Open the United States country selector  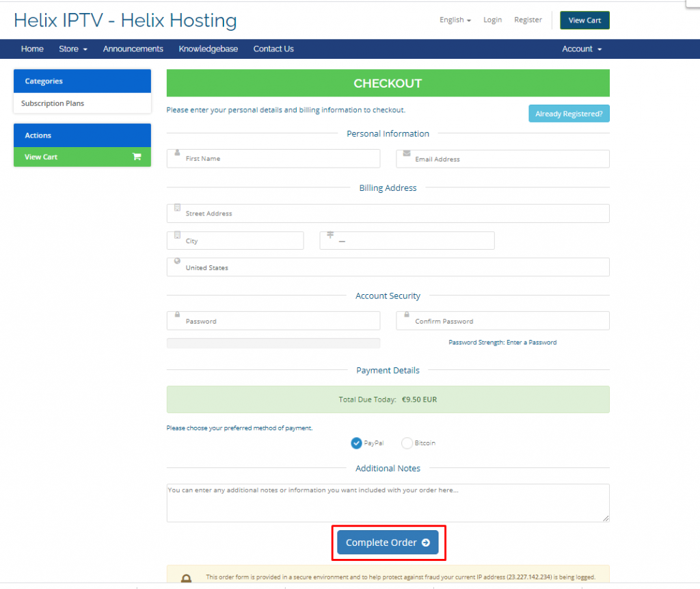tap(388, 267)
